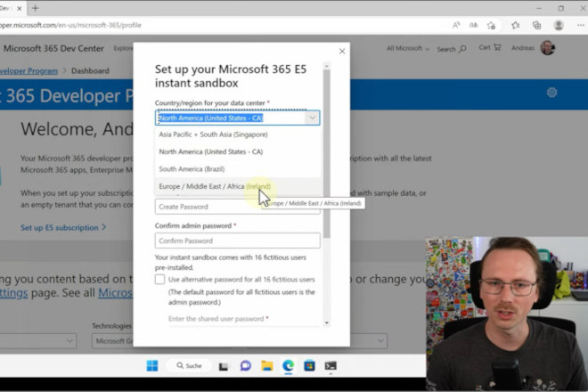Click the Microsoft 365 Dev Center title

coord(53,48)
